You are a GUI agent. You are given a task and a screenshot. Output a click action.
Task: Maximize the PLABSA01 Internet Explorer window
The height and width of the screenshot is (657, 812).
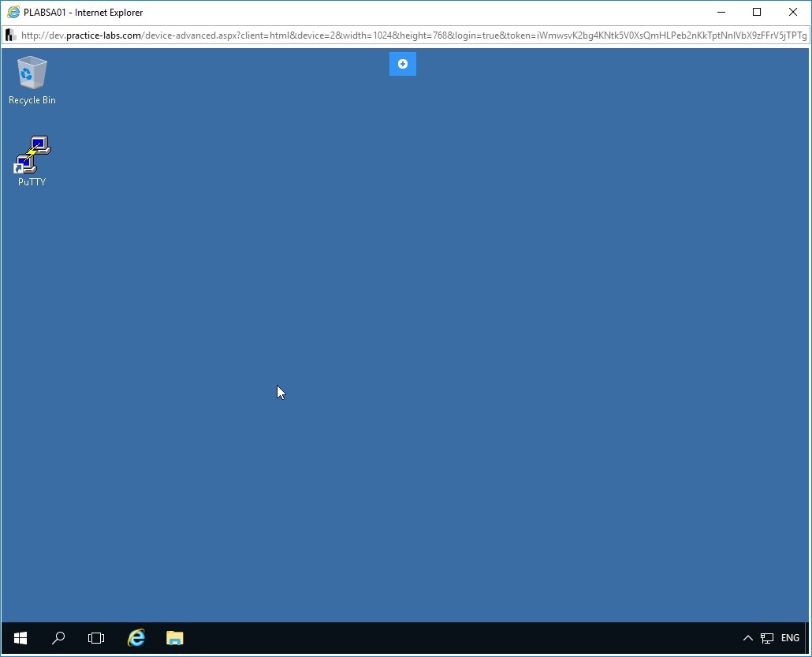pyautogui.click(x=757, y=12)
